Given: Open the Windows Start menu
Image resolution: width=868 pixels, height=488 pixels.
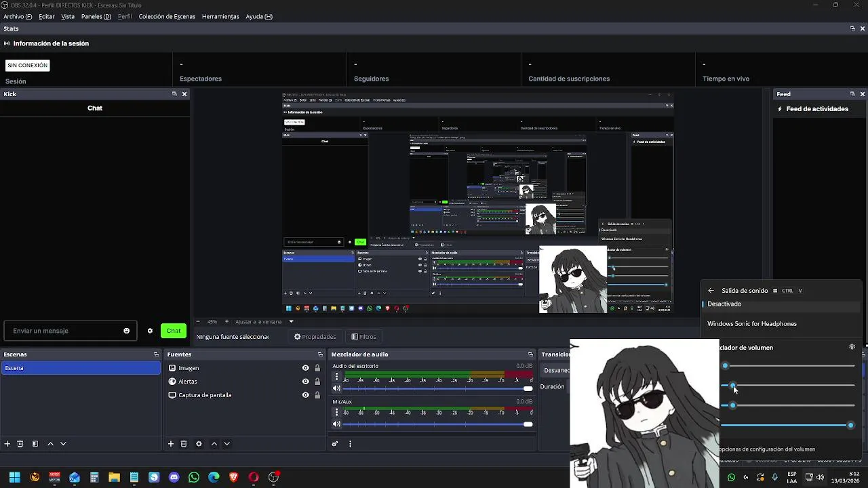Looking at the screenshot, I should click(14, 477).
